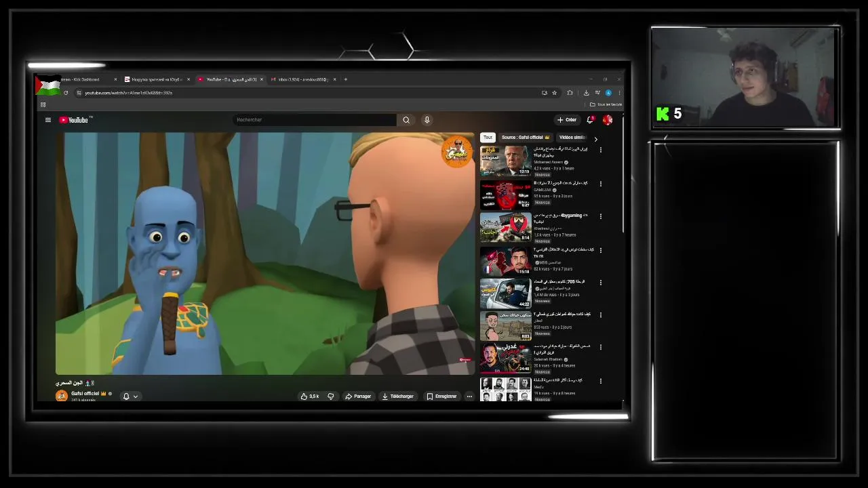Viewport: 868px width, 488px height.
Task: Open the TN FR suggested video 15:18
Action: click(x=506, y=261)
